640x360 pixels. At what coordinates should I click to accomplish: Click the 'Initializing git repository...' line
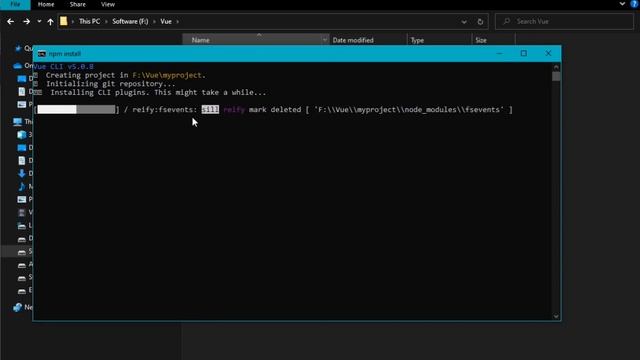click(x=110, y=84)
